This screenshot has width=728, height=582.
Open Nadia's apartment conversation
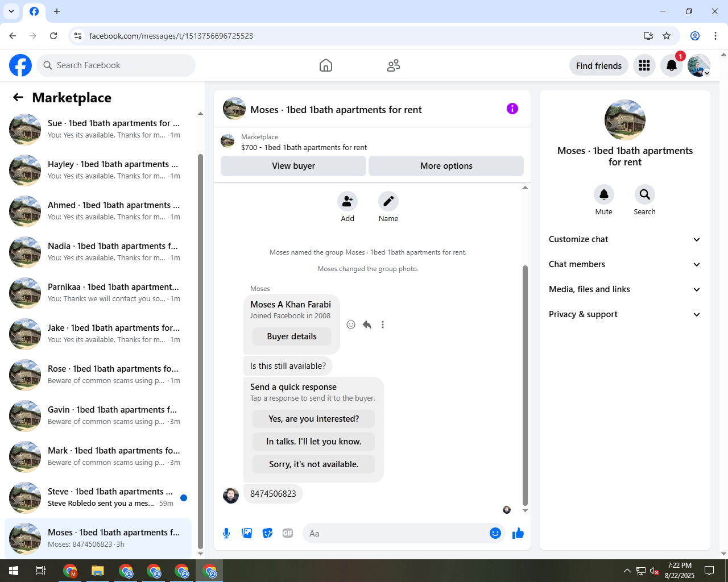(98, 252)
